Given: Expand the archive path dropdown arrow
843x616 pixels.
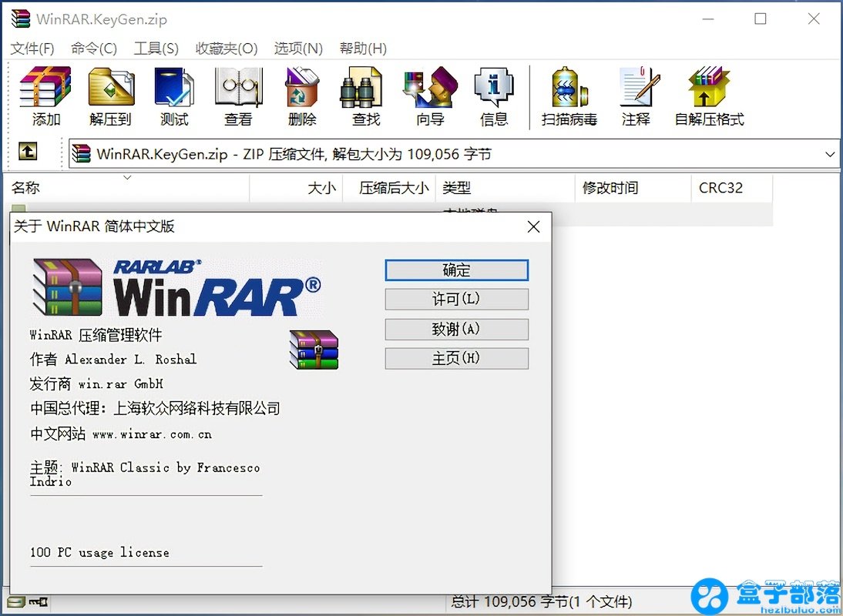Looking at the screenshot, I should (830, 155).
